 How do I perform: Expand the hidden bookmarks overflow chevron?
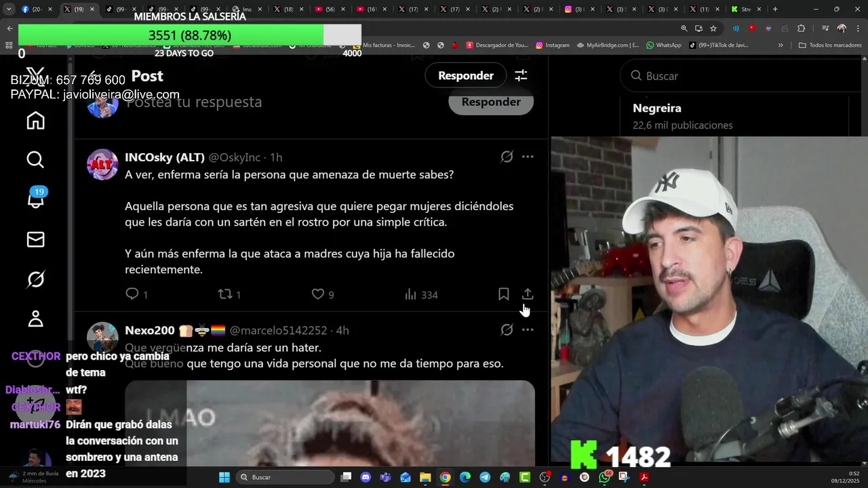coord(781,45)
